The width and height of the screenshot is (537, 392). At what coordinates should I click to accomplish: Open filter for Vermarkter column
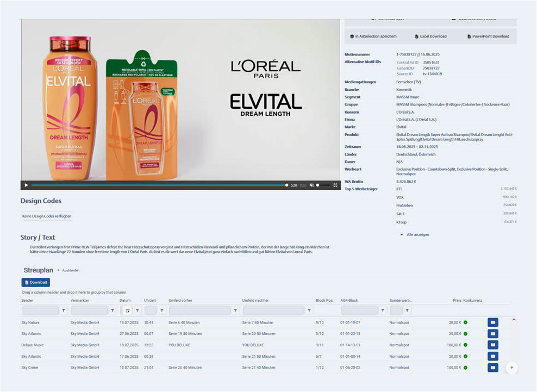(x=113, y=310)
